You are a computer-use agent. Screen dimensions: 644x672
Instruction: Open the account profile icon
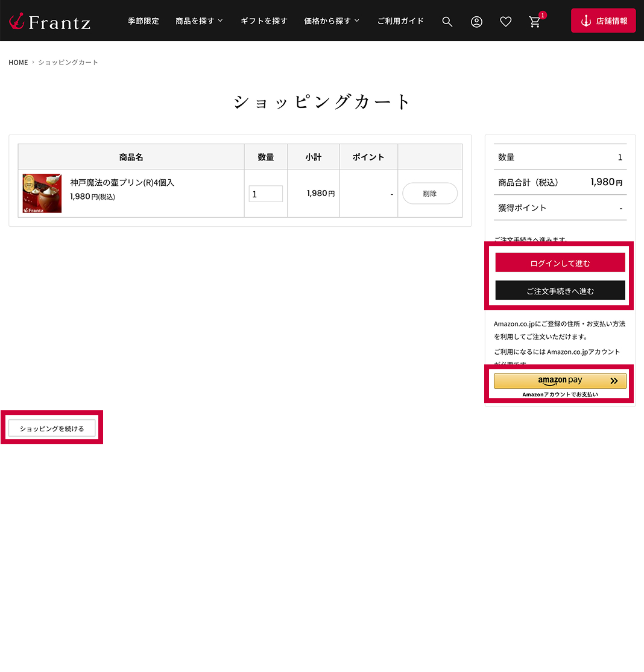pyautogui.click(x=476, y=22)
